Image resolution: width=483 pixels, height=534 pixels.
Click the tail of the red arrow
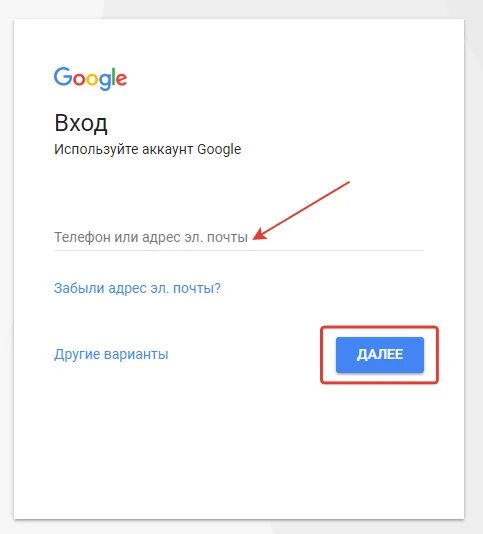[x=348, y=183]
